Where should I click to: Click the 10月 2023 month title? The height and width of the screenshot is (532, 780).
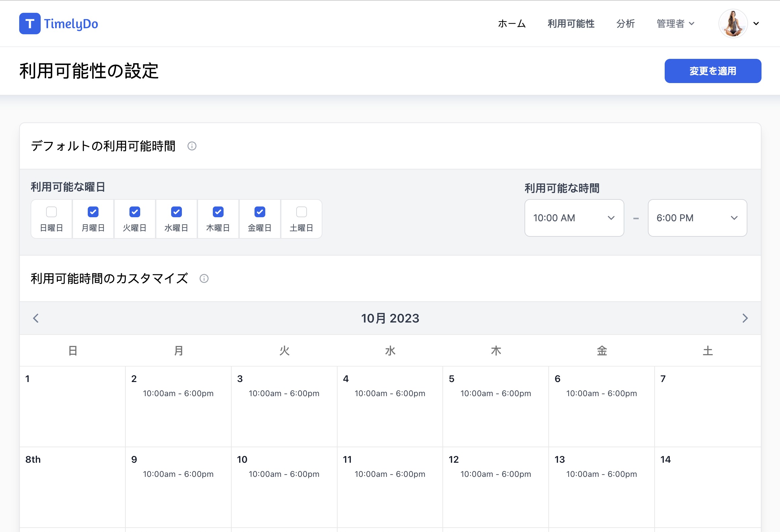(390, 318)
